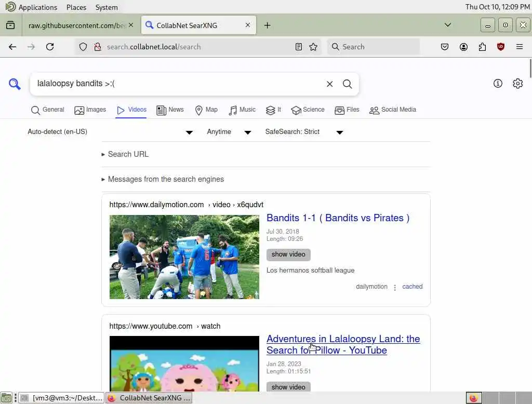Switch to the Images category tab
This screenshot has height=404, width=532.
point(90,110)
